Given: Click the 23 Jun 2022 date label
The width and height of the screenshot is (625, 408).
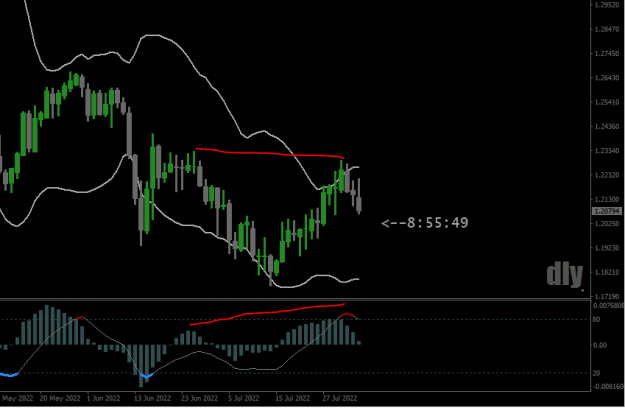Looking at the screenshot, I should coord(199,398).
